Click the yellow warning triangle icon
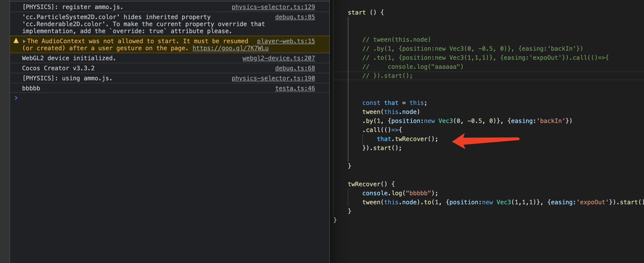Viewport: 644px width, 263px height. pyautogui.click(x=16, y=41)
